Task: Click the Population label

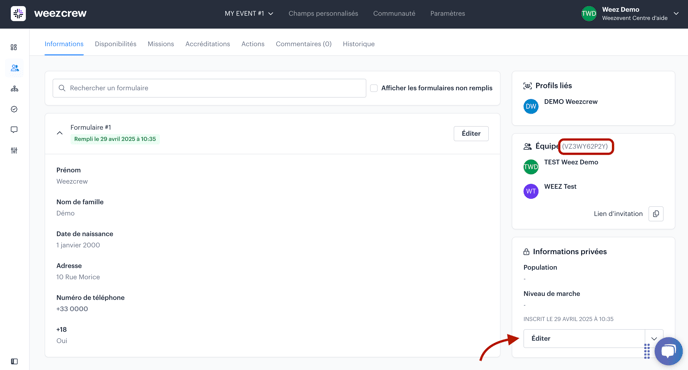Action: 540,267
